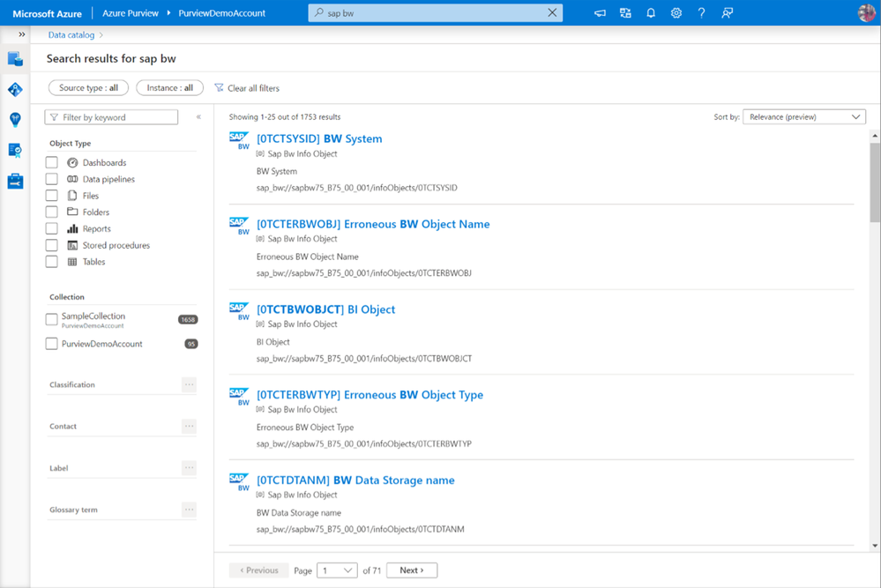Check the Tables checkbox
This screenshot has height=588, width=881.
[x=52, y=262]
